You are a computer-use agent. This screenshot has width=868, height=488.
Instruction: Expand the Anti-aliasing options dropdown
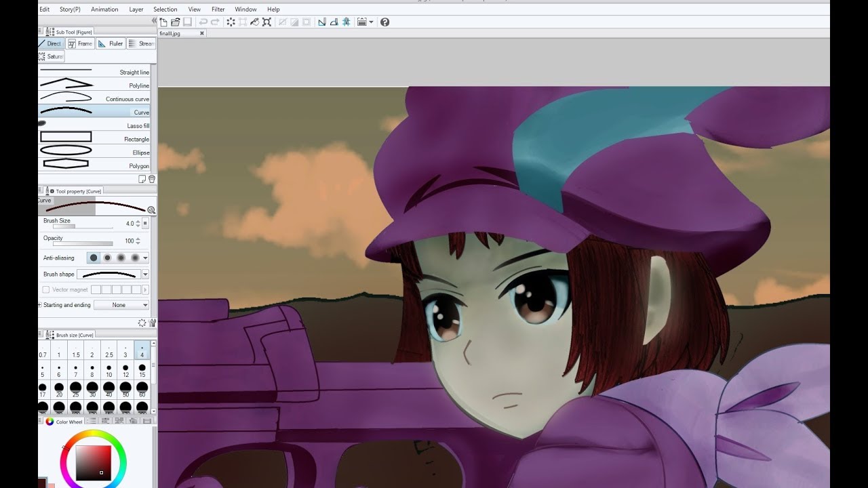point(145,258)
